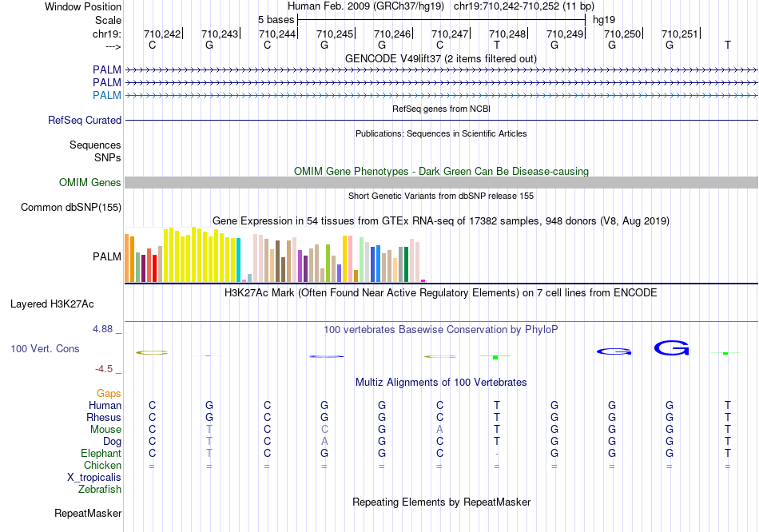Click the T base under 710,248 in the ruler

coord(497,45)
